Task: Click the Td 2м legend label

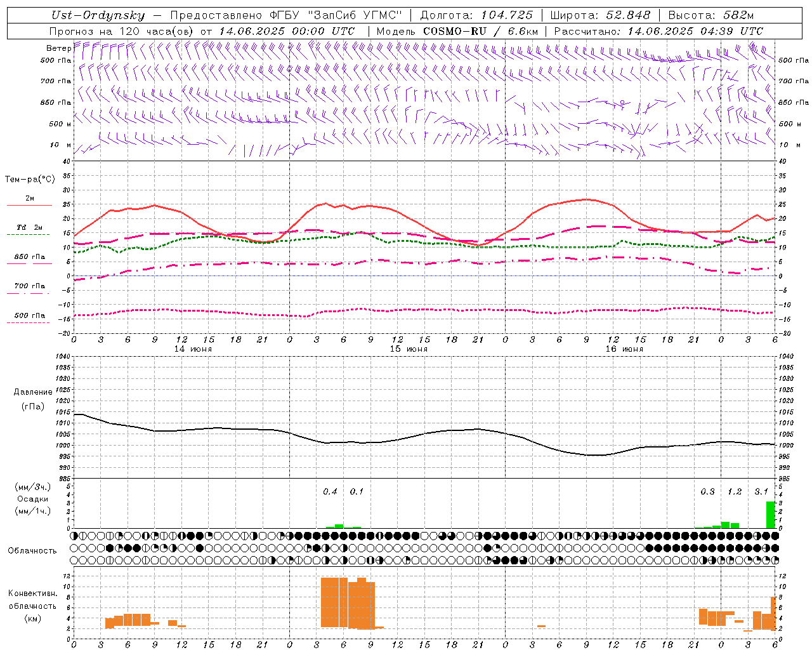Action: 30,227
